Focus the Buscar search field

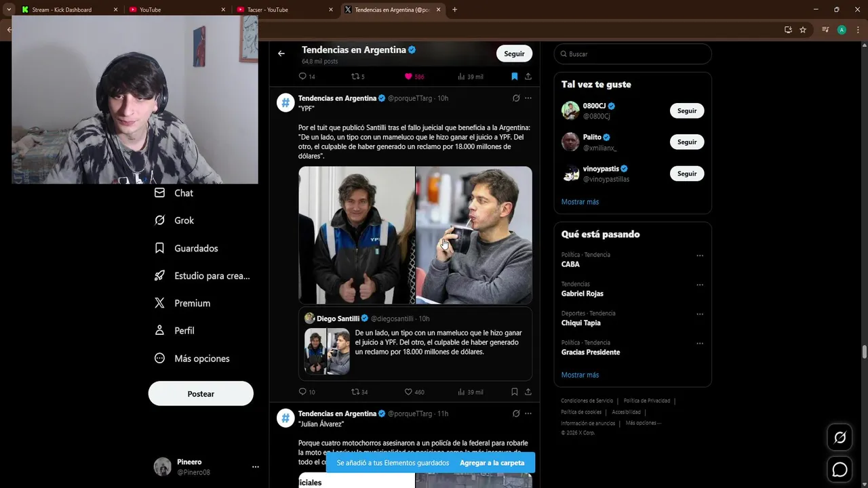tap(633, 54)
